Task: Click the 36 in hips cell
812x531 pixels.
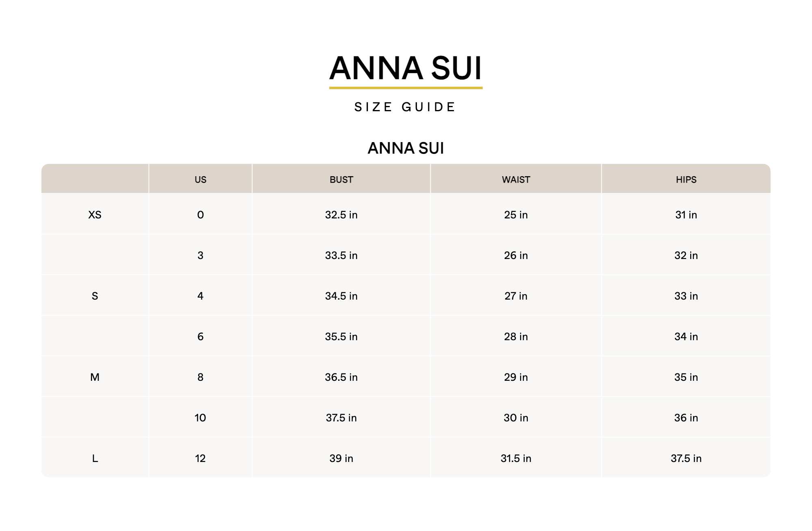Action: 686,418
